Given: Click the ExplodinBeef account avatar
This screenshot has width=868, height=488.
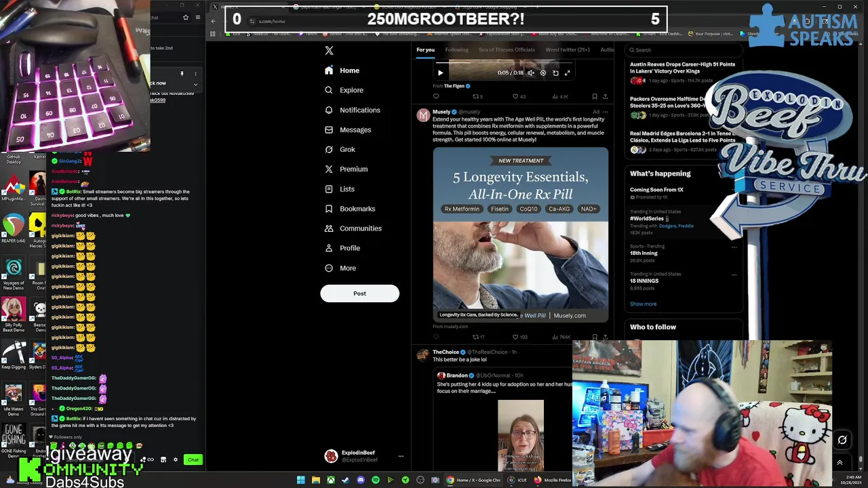Looking at the screenshot, I should coord(331,456).
